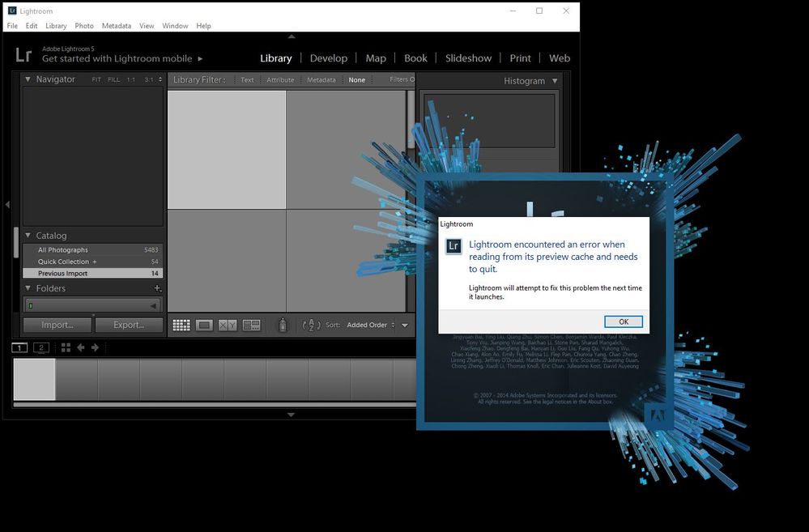The width and height of the screenshot is (809, 532).
Task: Click play arrow beside Lightroom mobile text
Action: 200,59
